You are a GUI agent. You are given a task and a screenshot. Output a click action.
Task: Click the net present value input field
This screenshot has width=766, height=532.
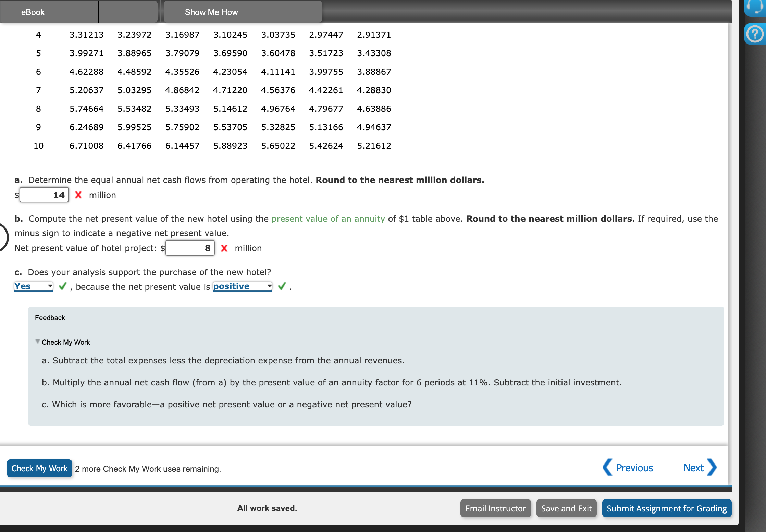pyautogui.click(x=190, y=248)
